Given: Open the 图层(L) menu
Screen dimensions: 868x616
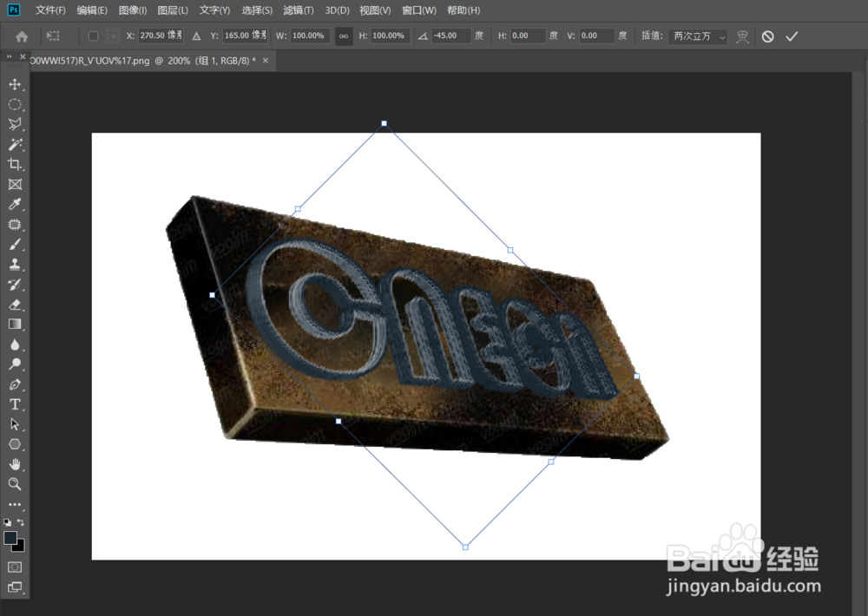Looking at the screenshot, I should click(173, 10).
